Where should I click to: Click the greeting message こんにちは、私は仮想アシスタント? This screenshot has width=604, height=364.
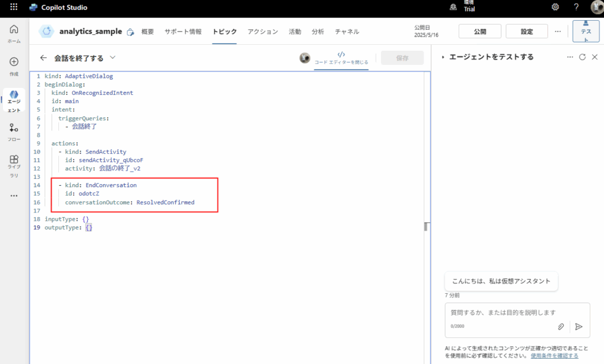coord(501,281)
